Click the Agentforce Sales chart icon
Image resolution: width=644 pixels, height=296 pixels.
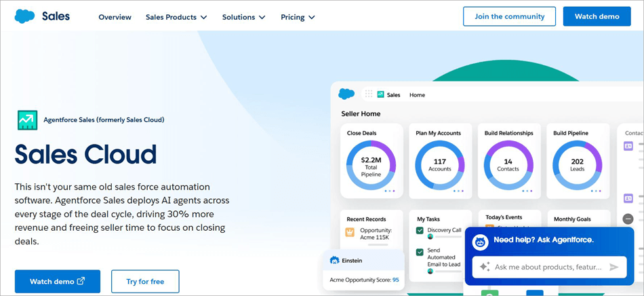coord(28,120)
